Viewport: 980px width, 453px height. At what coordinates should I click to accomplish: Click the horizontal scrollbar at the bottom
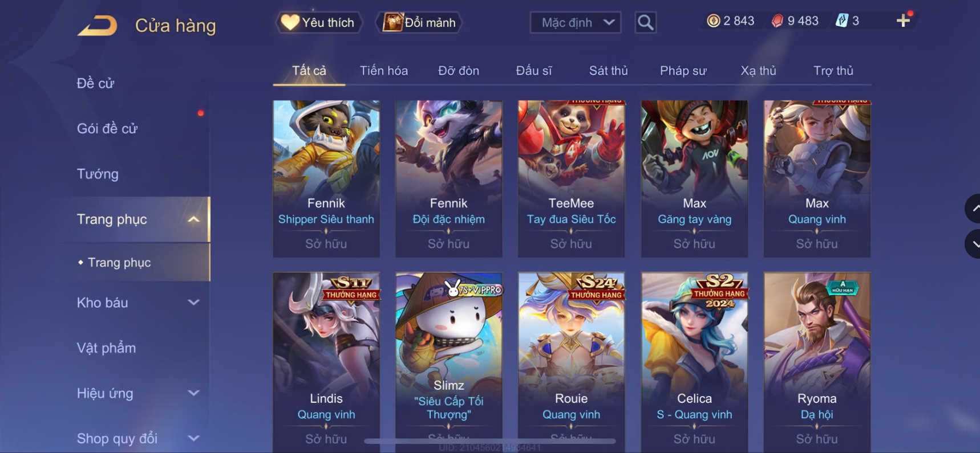[x=489, y=441]
